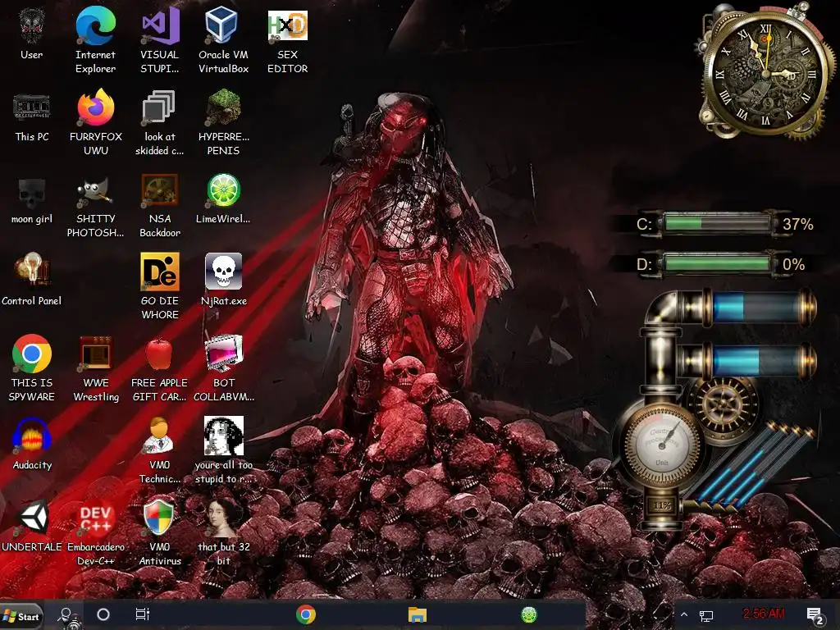
Task: Click the 0% D drive text
Action: click(793, 265)
